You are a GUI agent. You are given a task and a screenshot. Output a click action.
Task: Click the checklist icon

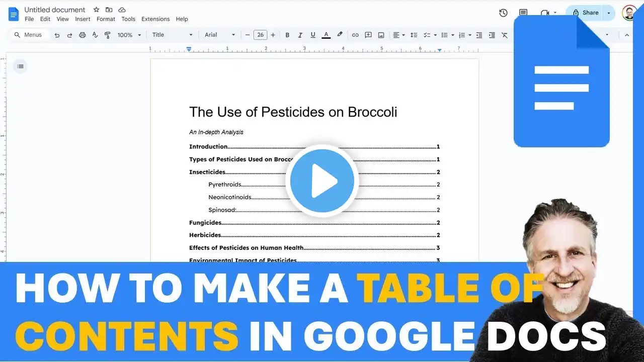(x=427, y=35)
